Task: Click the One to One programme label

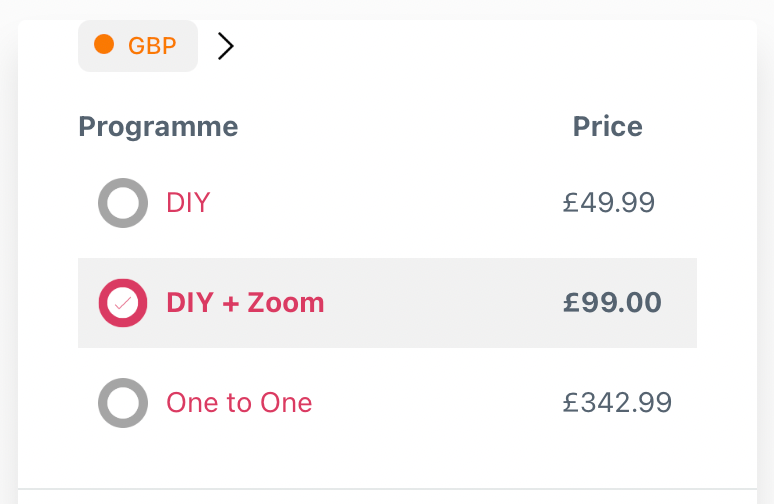Action: (x=239, y=403)
